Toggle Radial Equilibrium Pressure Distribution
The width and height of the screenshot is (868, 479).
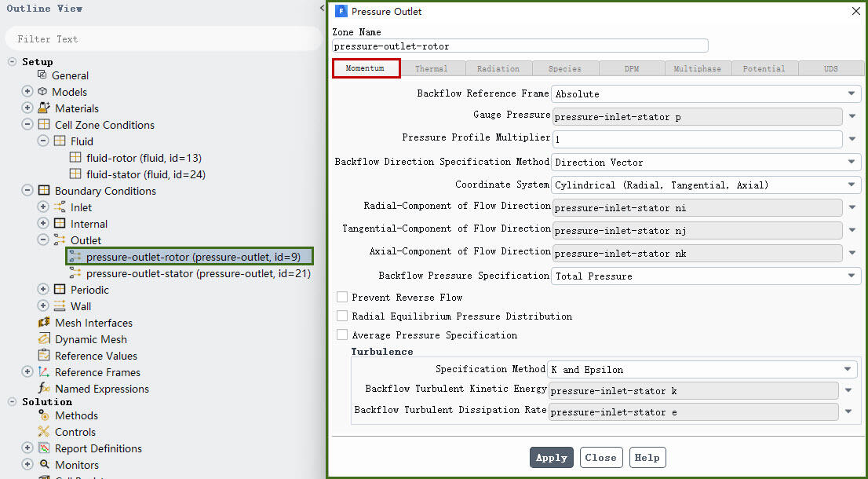pos(342,316)
